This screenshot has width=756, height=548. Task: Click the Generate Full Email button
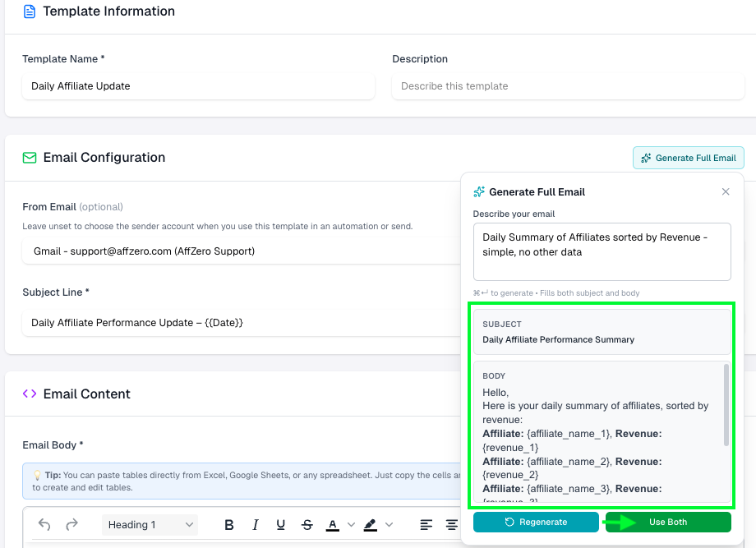pos(688,158)
